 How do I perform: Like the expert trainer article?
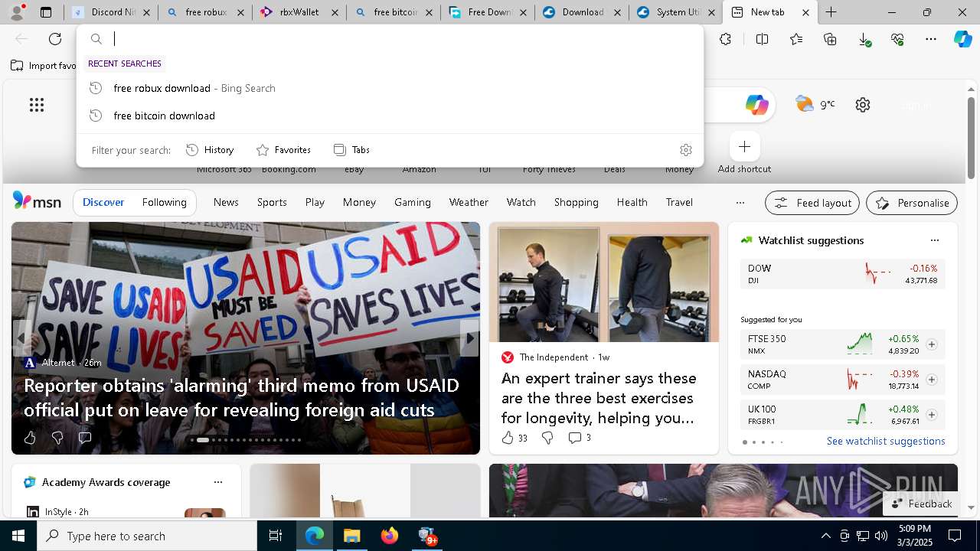514,438
